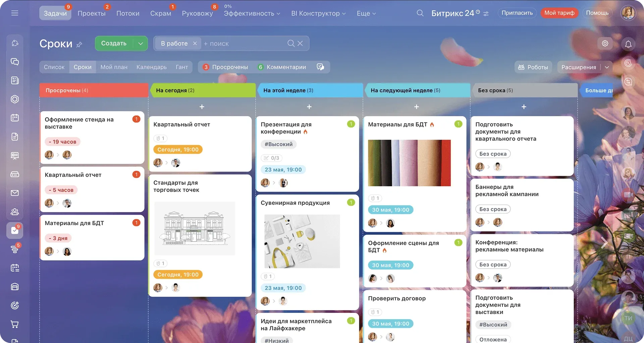
Task: Open the chat messenger icon in left sidebar
Action: click(x=15, y=62)
